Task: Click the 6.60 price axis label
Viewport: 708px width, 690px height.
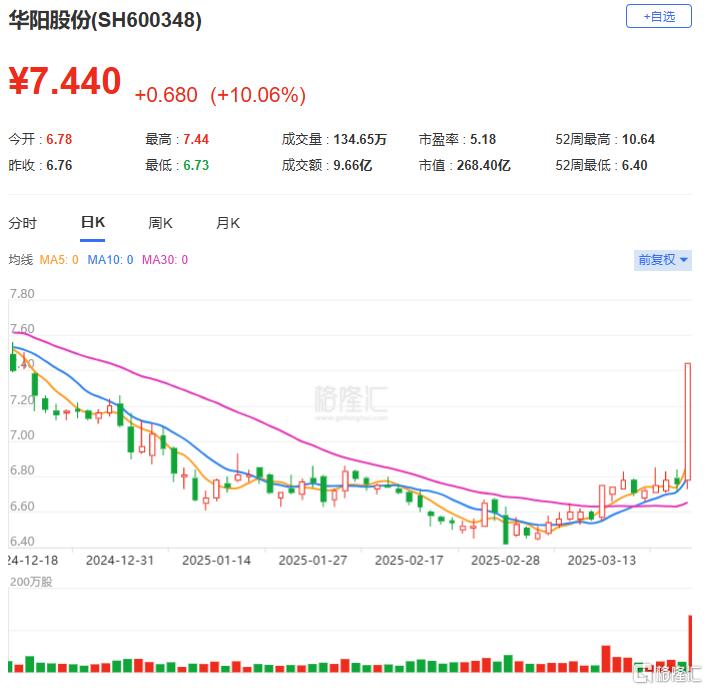Action: [22, 506]
